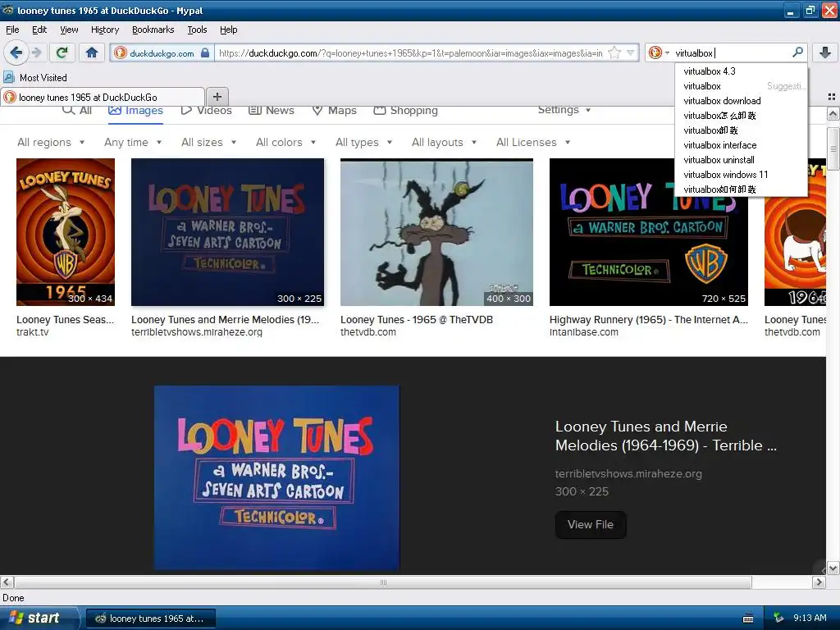Expand the All layouts filter
This screenshot has height=630, width=840.
coord(444,142)
